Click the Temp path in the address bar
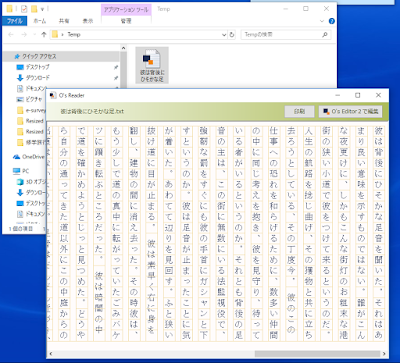 [x=74, y=34]
